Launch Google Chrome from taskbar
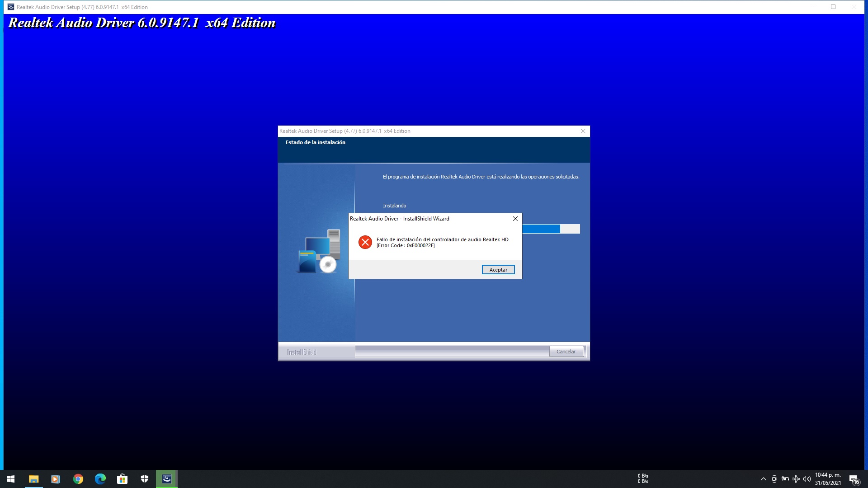The width and height of the screenshot is (868, 488). (78, 479)
